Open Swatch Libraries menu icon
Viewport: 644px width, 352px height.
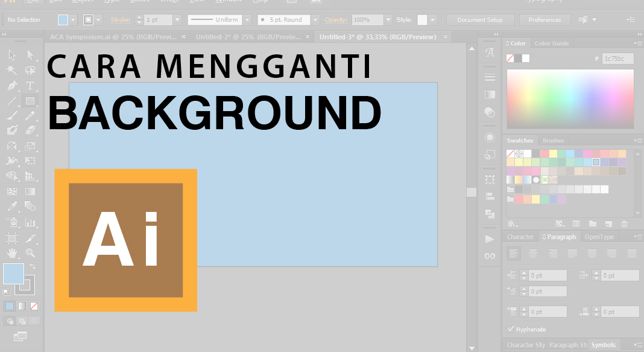click(513, 224)
